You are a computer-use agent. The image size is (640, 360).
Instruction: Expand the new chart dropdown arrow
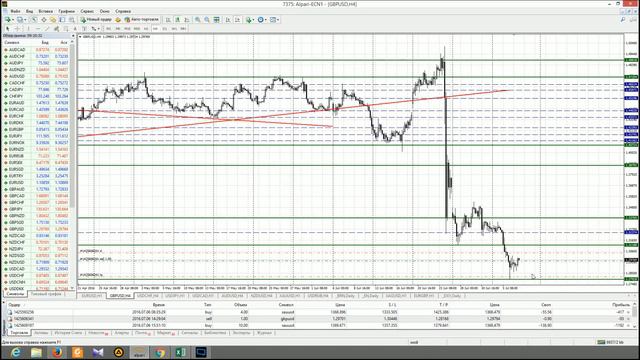[x=13, y=20]
